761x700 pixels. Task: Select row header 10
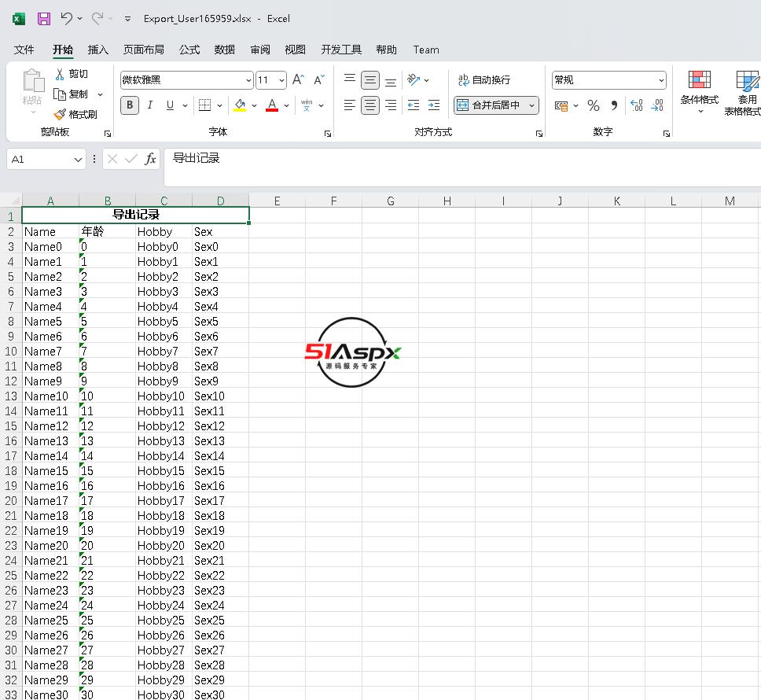(11, 351)
